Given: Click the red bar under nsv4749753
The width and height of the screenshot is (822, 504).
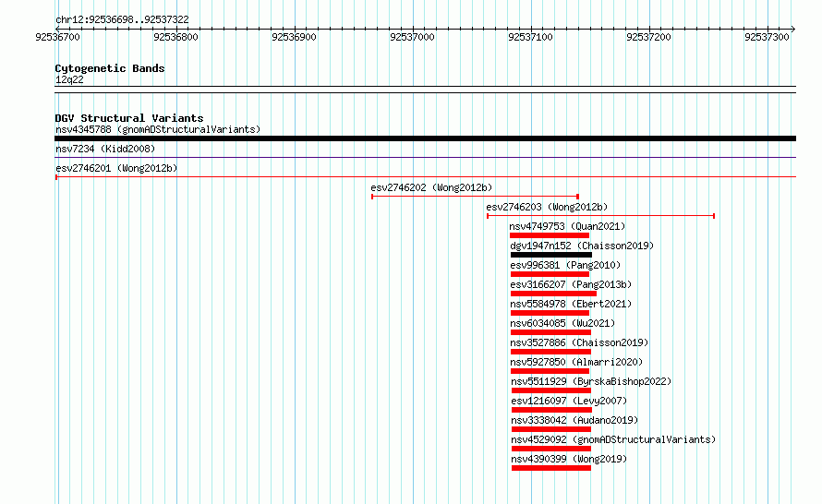Looking at the screenshot, I should tap(550, 235).
